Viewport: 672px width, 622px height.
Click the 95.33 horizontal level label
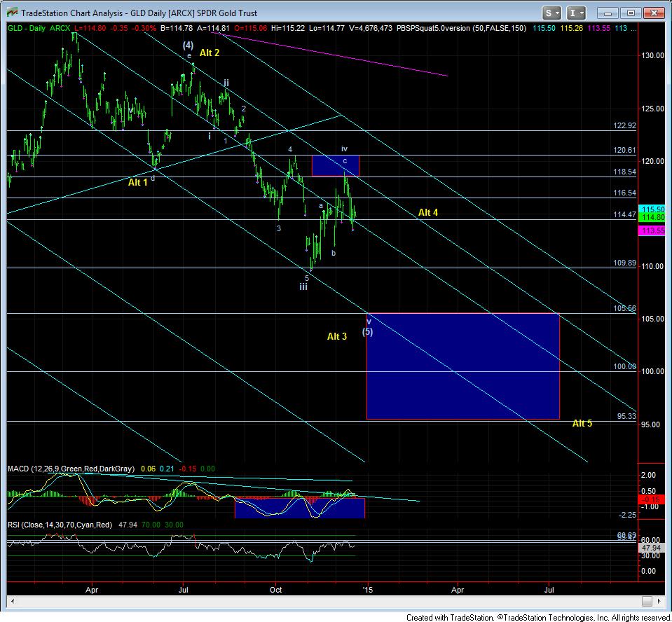626,416
